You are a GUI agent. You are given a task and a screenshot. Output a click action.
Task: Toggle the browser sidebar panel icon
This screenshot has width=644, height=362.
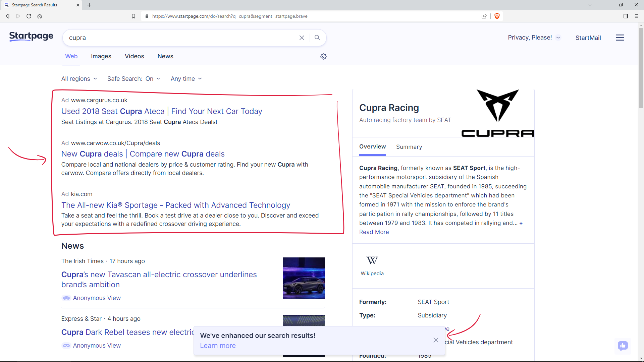(x=626, y=16)
